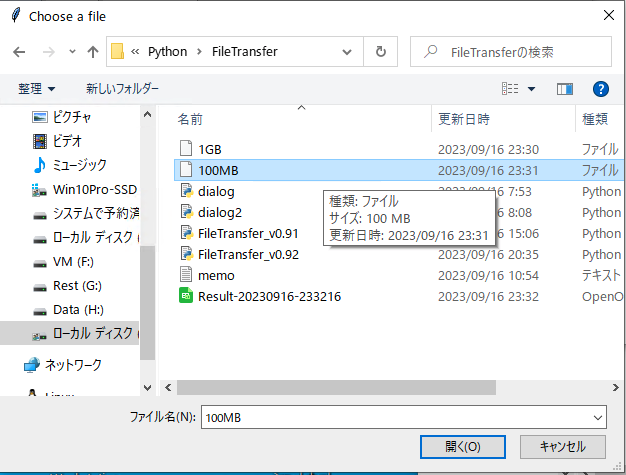
Task: Click the ファイル名 input field
Action: [404, 418]
